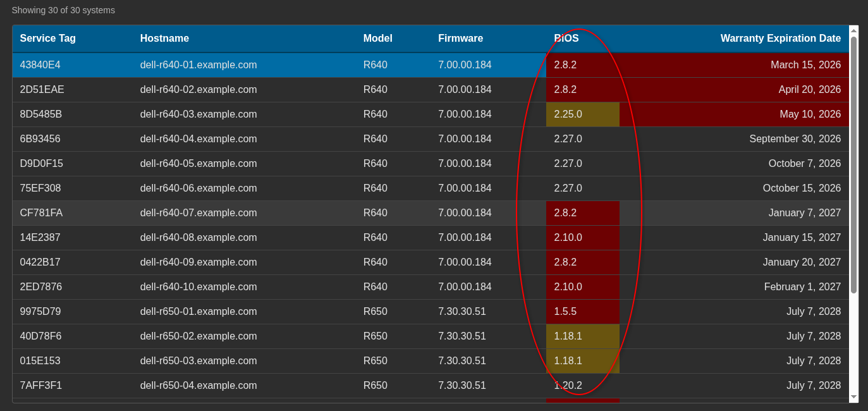Click model R650 in 40D78F6 row
Image resolution: width=868 pixels, height=411 pixels.
(x=376, y=336)
